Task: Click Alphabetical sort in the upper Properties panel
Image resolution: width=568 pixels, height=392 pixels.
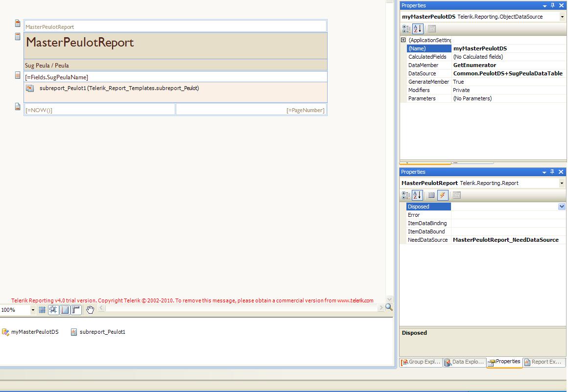Action: click(417, 29)
